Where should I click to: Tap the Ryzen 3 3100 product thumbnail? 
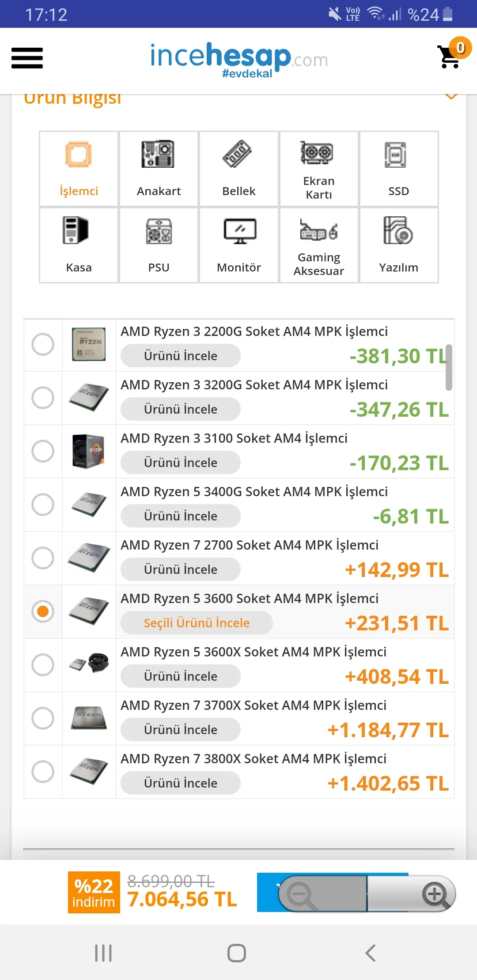(89, 451)
